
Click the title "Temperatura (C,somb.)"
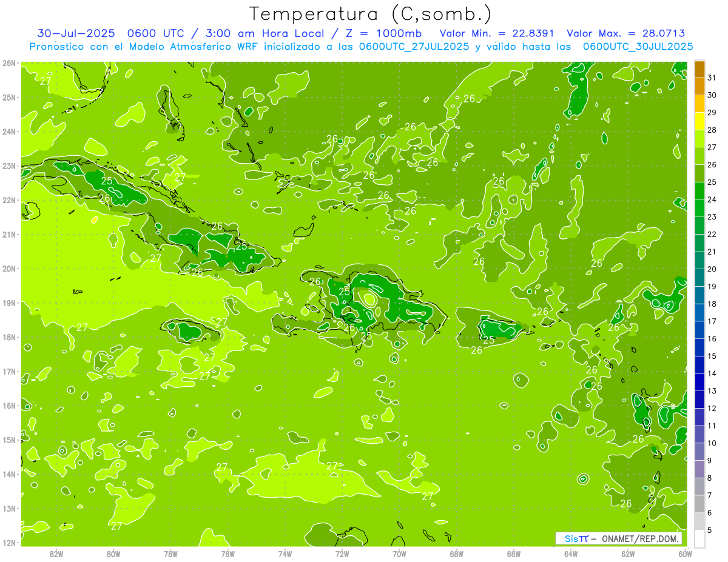[x=370, y=14]
